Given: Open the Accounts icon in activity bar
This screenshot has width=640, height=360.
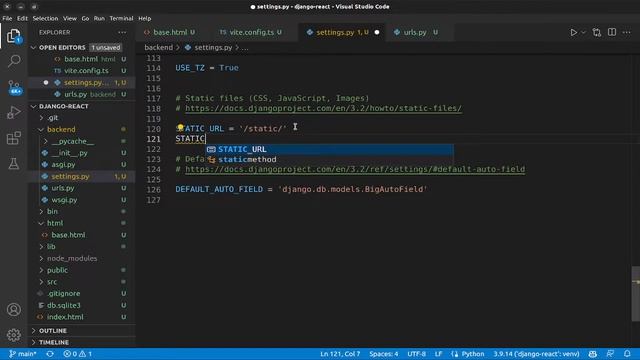Looking at the screenshot, I should (14, 309).
